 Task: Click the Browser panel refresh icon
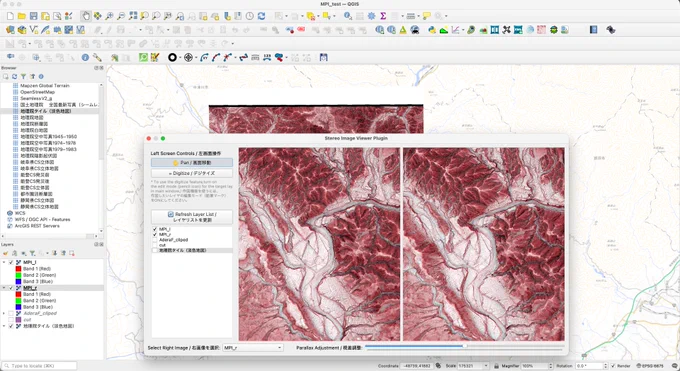pos(14,76)
